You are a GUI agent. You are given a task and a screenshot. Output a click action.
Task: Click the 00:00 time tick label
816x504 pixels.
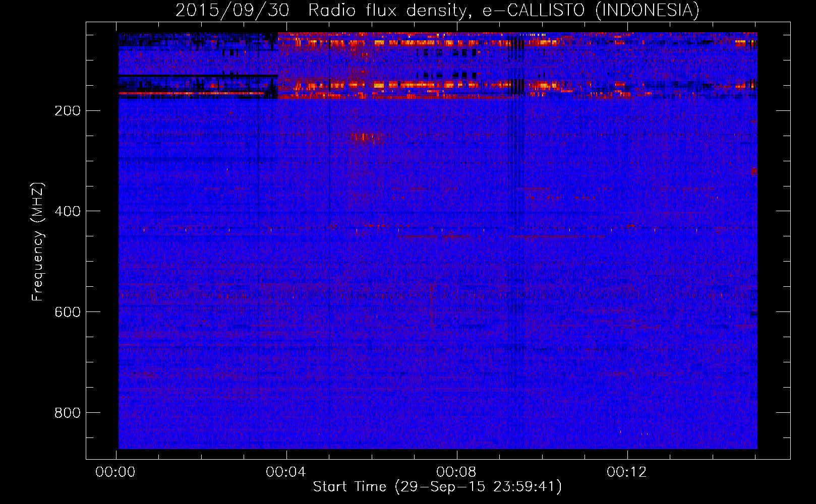(115, 472)
